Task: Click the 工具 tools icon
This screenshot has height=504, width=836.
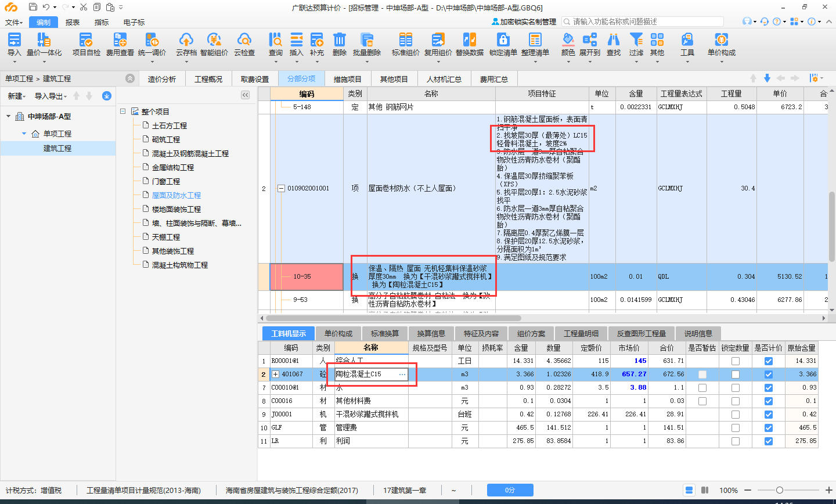Action: pos(687,39)
